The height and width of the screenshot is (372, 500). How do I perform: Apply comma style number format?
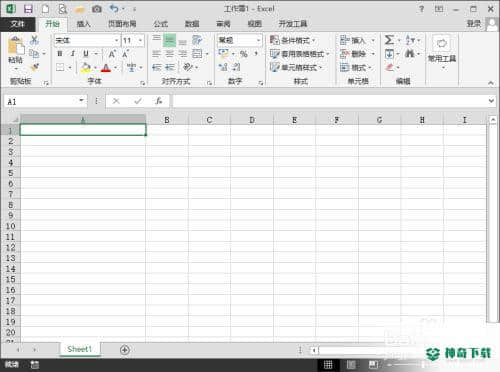pos(256,54)
